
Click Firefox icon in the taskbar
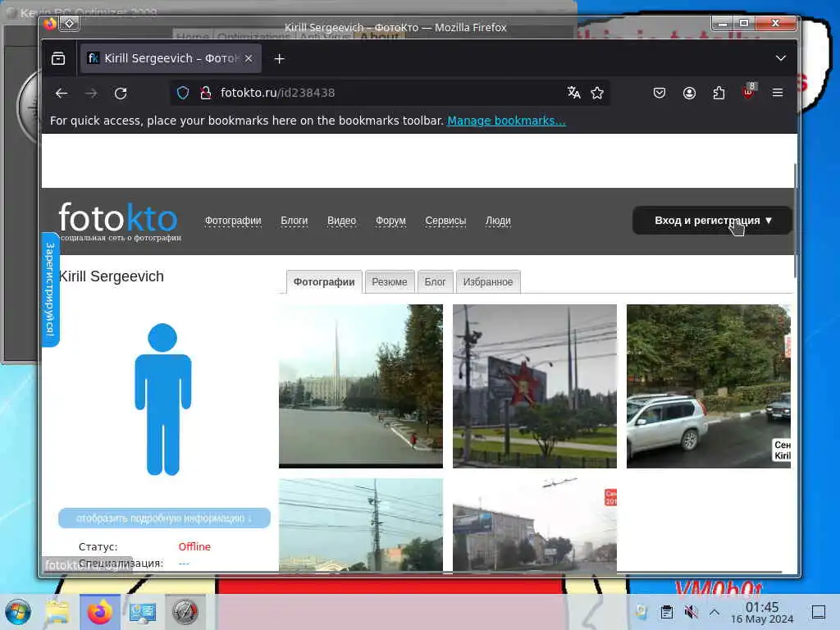(100, 612)
